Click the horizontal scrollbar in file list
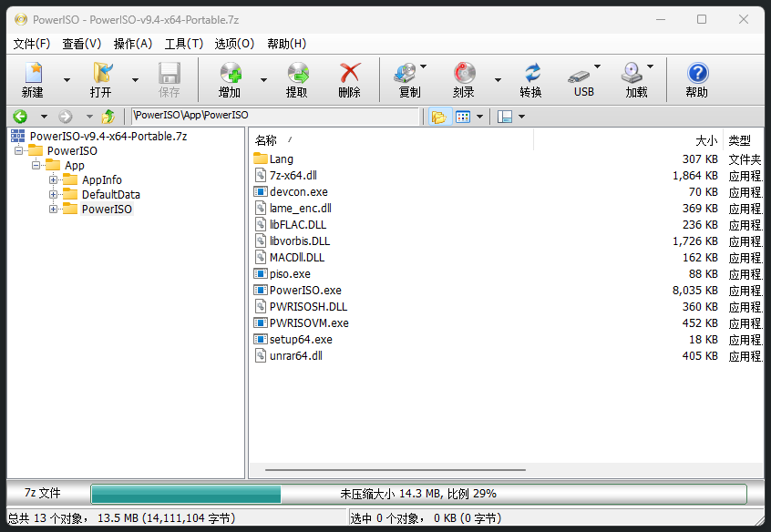Image resolution: width=771 pixels, height=532 pixels. point(396,470)
